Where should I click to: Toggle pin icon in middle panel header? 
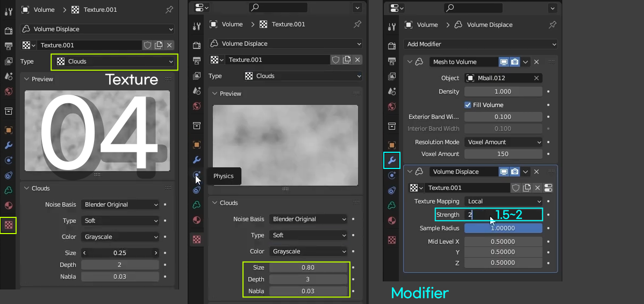tap(357, 24)
